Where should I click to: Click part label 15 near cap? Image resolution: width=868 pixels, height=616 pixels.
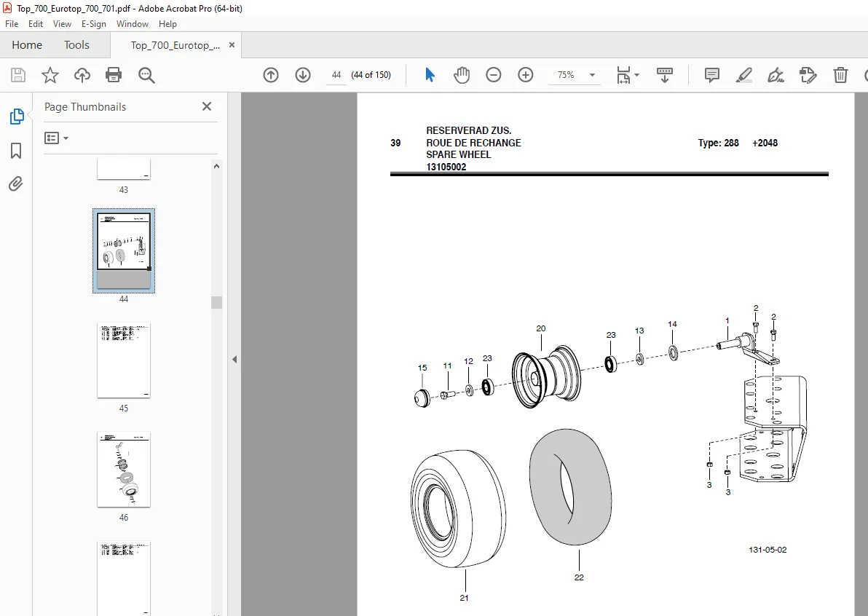pyautogui.click(x=422, y=368)
